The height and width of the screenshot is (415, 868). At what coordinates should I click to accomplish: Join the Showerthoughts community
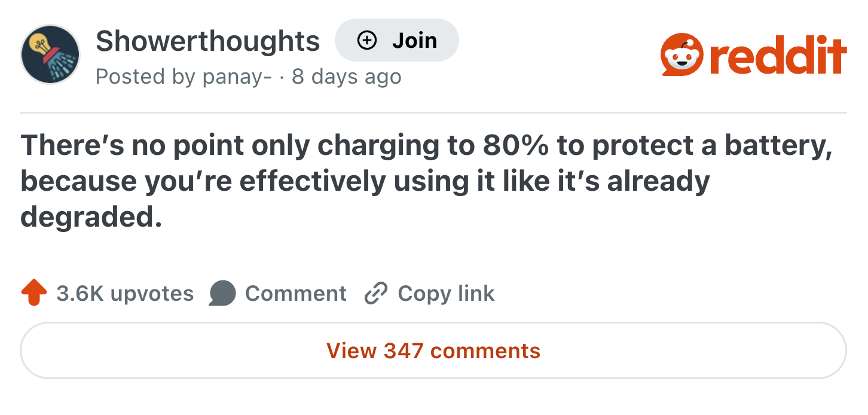[397, 41]
